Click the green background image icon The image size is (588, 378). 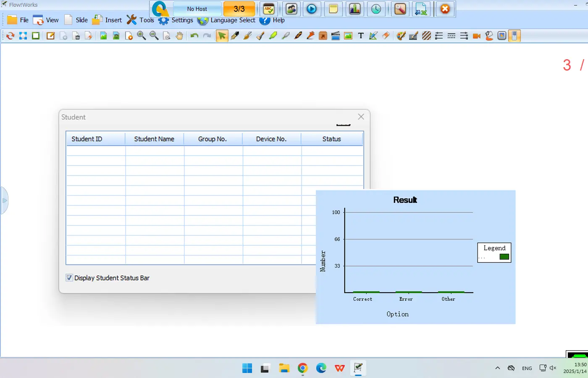coord(103,36)
